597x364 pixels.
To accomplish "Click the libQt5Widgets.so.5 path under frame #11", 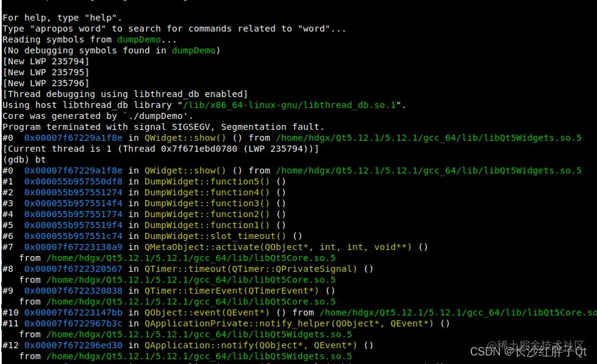I will pos(199,335).
